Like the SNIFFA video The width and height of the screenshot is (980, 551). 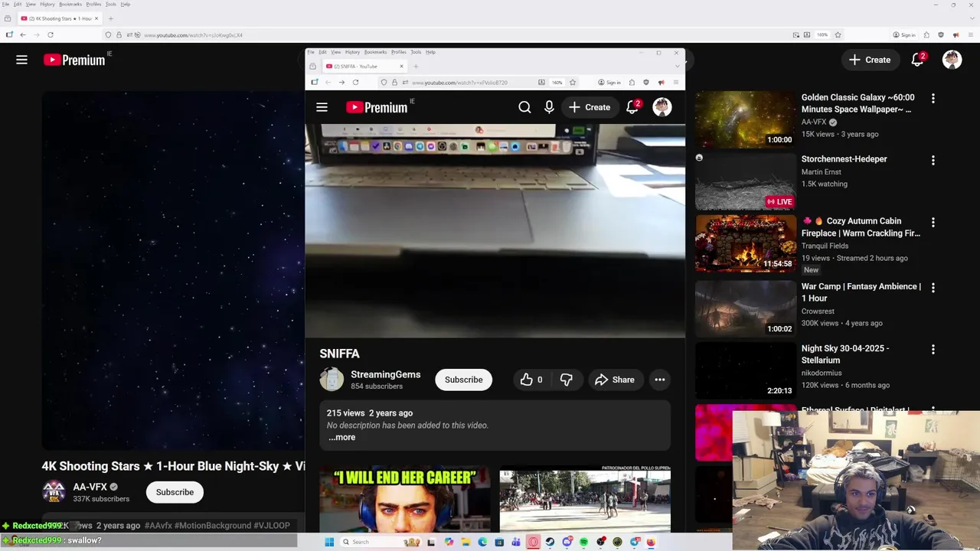pyautogui.click(x=531, y=380)
